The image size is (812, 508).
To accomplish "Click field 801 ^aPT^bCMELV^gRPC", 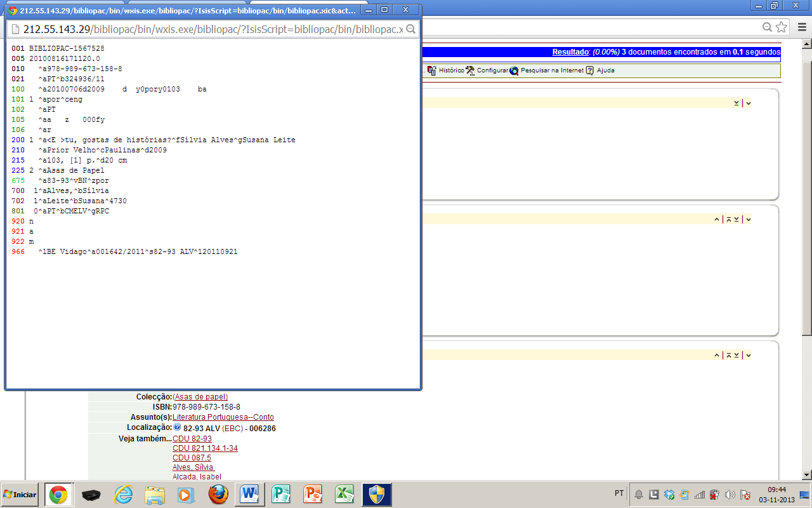I will click(60, 211).
